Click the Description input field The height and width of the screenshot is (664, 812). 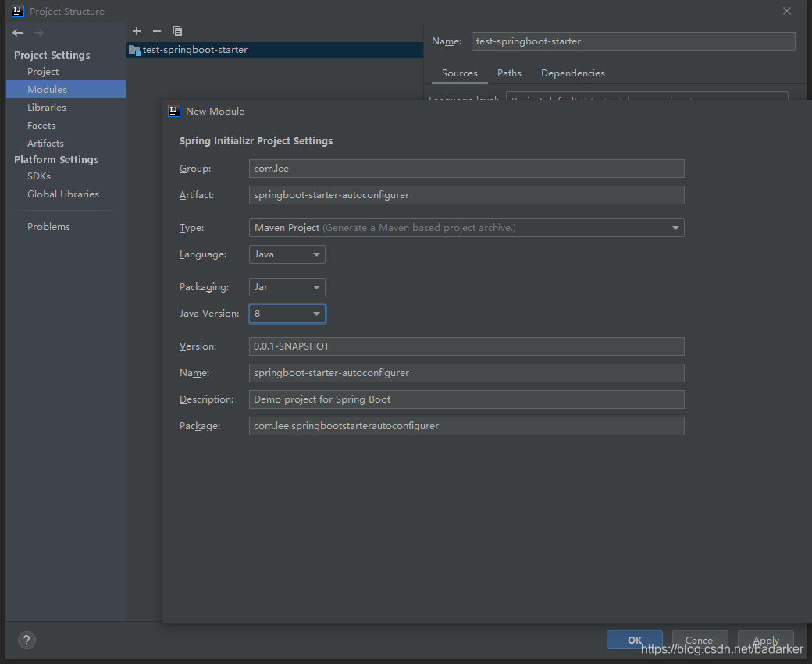pos(466,399)
